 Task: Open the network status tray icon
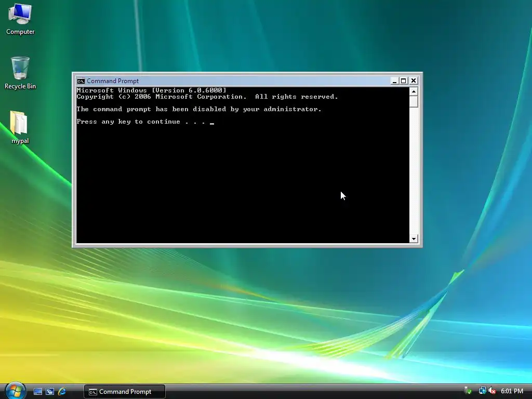(482, 391)
